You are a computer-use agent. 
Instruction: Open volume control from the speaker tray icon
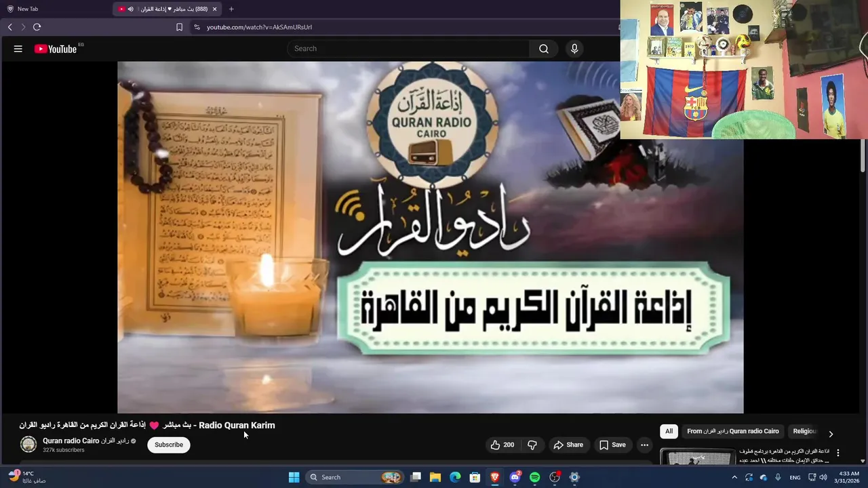tap(823, 477)
